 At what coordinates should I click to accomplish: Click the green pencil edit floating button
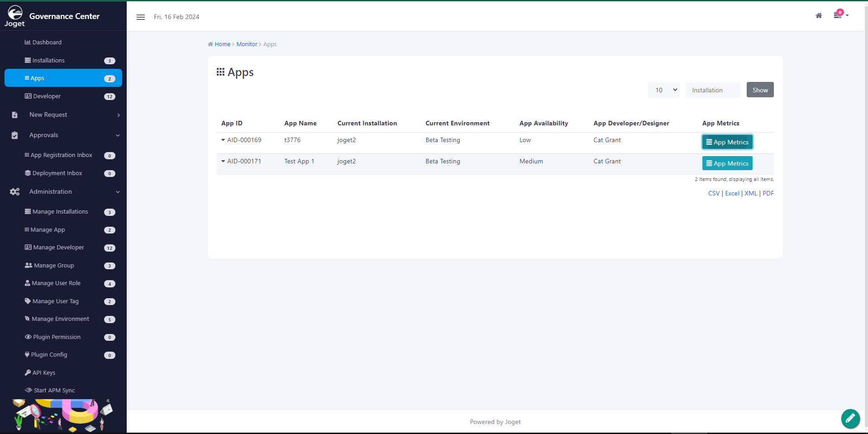point(850,418)
